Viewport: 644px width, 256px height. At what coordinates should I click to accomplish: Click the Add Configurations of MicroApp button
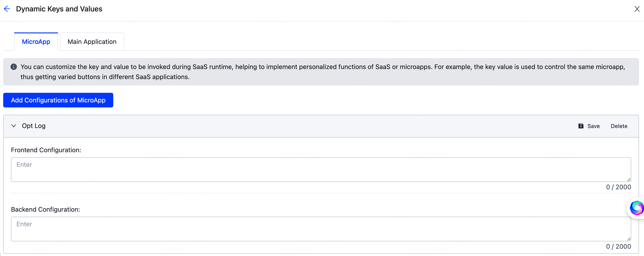(58, 100)
